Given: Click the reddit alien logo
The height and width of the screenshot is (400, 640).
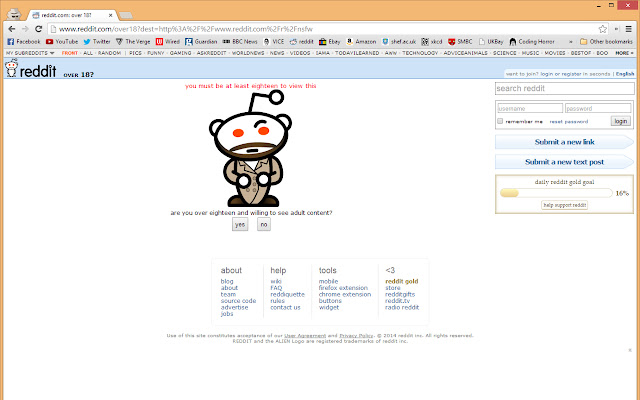Looking at the screenshot, I should coord(11,69).
